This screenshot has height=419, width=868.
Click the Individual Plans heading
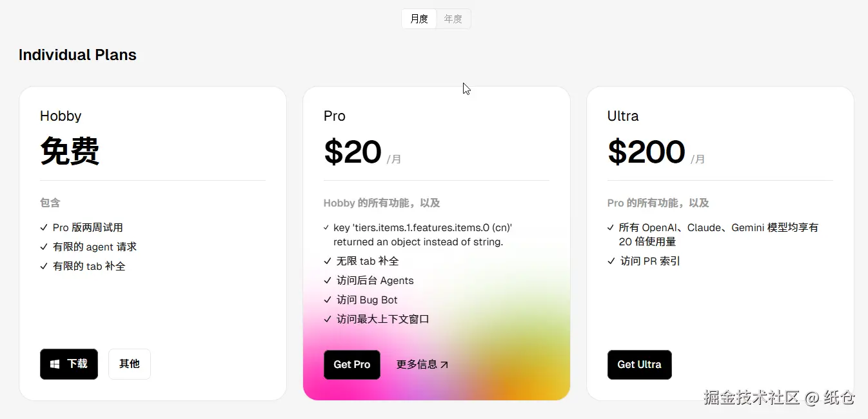(x=77, y=55)
